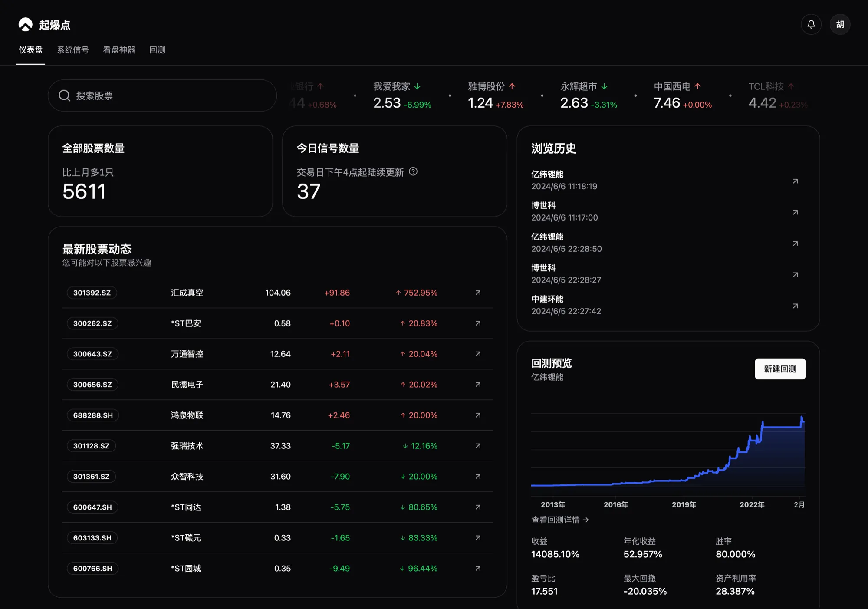Open arrow icon for 600766.SH *ST园城 row

point(478,569)
